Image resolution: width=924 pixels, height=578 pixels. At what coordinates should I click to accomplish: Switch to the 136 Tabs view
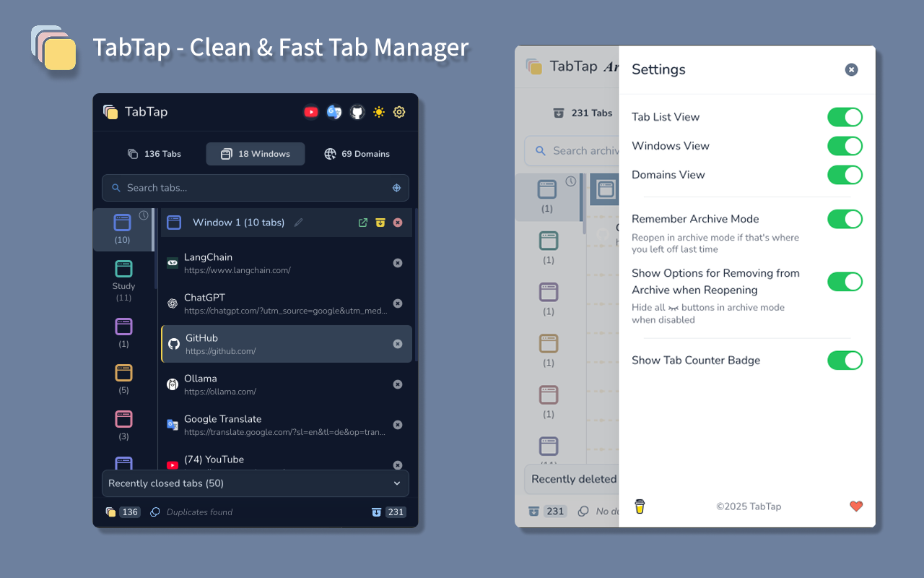pos(154,153)
